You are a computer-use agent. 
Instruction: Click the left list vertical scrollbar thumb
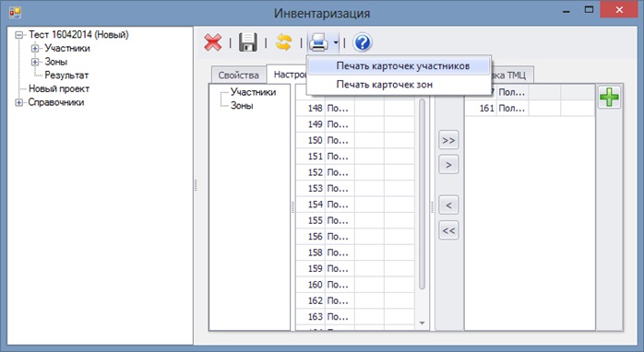click(x=422, y=194)
